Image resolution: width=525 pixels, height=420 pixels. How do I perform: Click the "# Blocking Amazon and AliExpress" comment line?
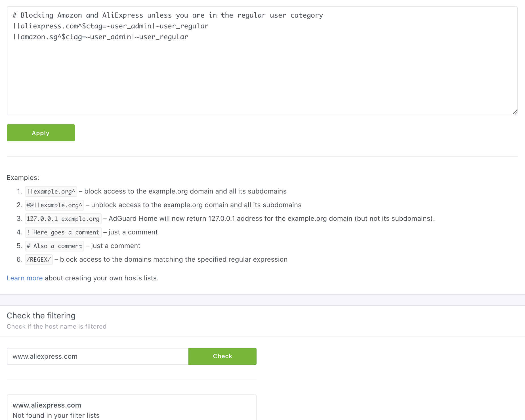pyautogui.click(x=167, y=15)
